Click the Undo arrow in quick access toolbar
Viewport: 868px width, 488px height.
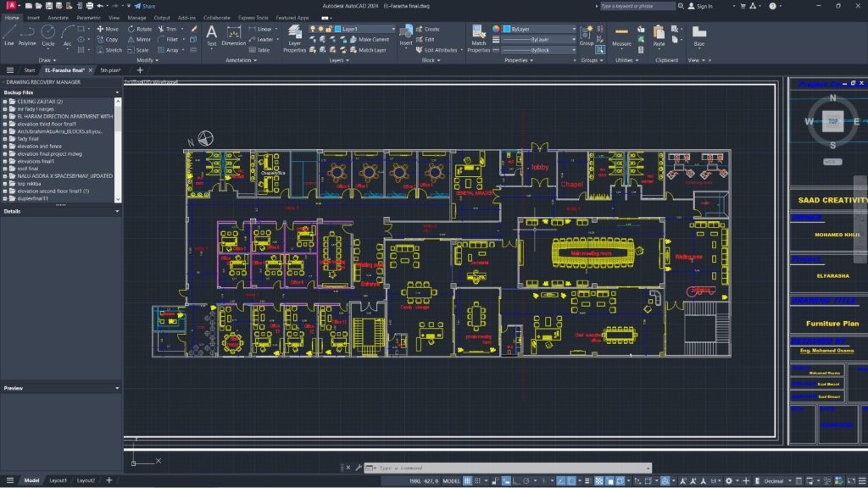pyautogui.click(x=100, y=6)
